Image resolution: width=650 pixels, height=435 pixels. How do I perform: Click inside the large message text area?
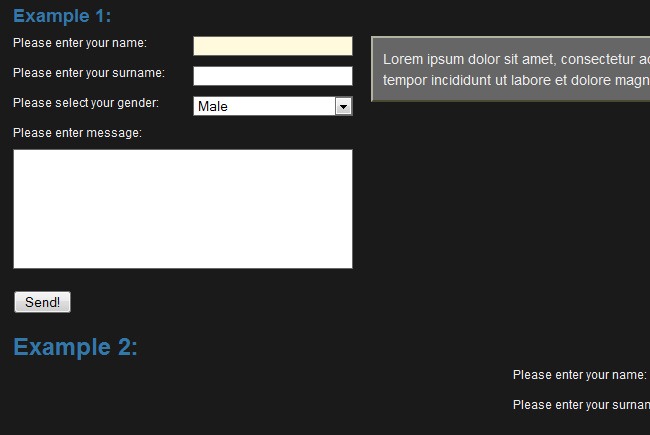[182, 209]
